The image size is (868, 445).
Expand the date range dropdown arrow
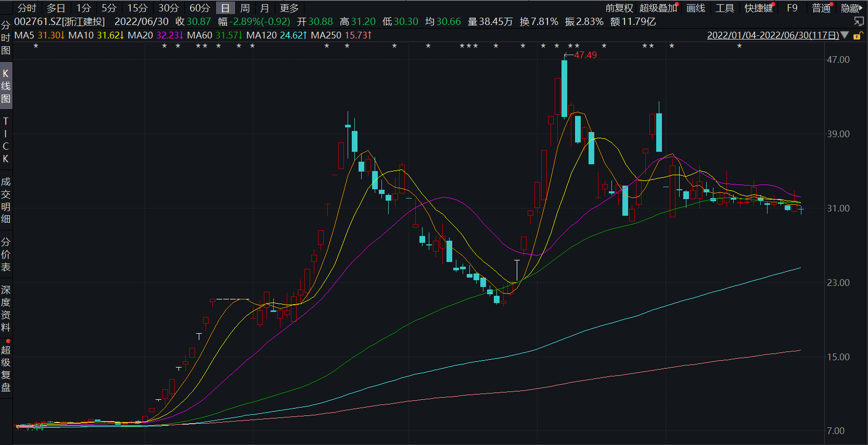(x=845, y=35)
